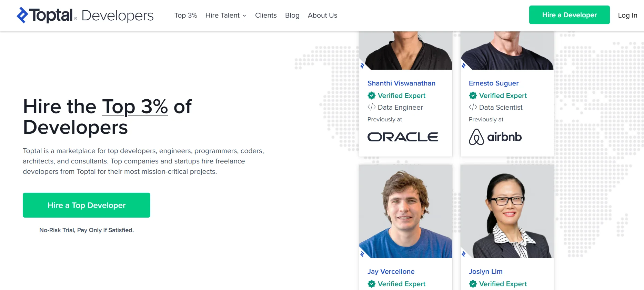Open Ernesto Suguer's profile link
Image resolution: width=644 pixels, height=290 pixels.
click(493, 83)
